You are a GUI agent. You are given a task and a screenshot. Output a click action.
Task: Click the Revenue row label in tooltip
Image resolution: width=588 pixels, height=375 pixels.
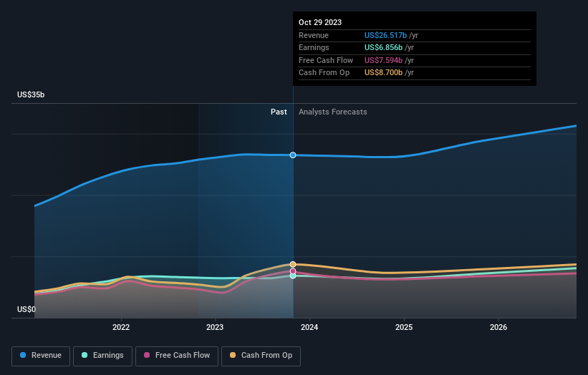[x=314, y=35]
